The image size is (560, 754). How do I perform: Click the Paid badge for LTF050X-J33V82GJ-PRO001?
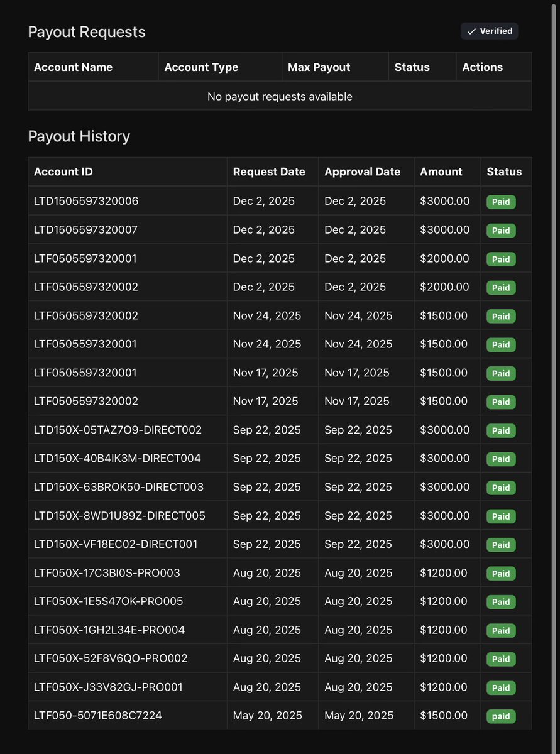[x=501, y=687]
